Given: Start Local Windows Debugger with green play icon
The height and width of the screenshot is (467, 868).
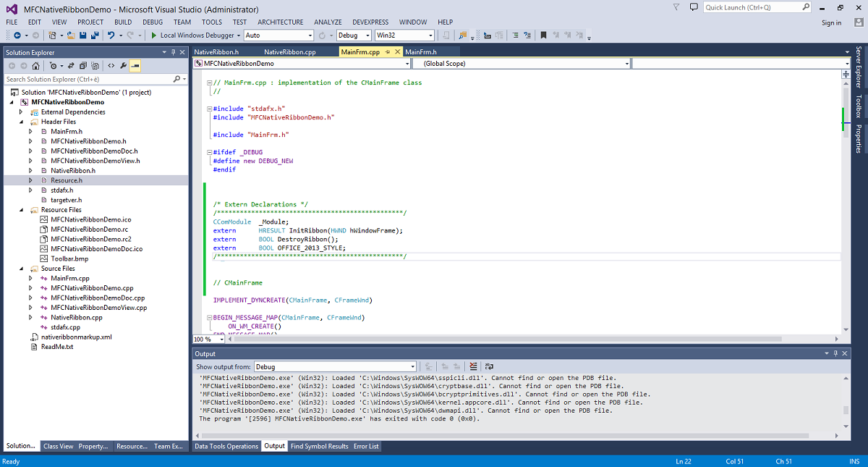Looking at the screenshot, I should pos(153,35).
